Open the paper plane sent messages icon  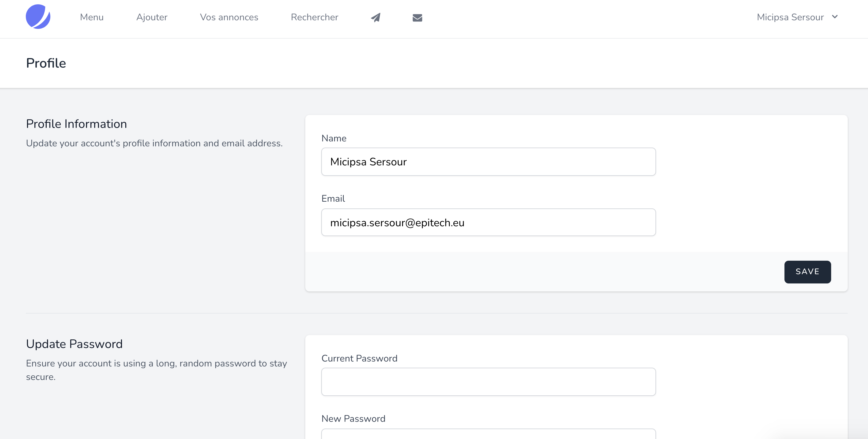tap(376, 17)
